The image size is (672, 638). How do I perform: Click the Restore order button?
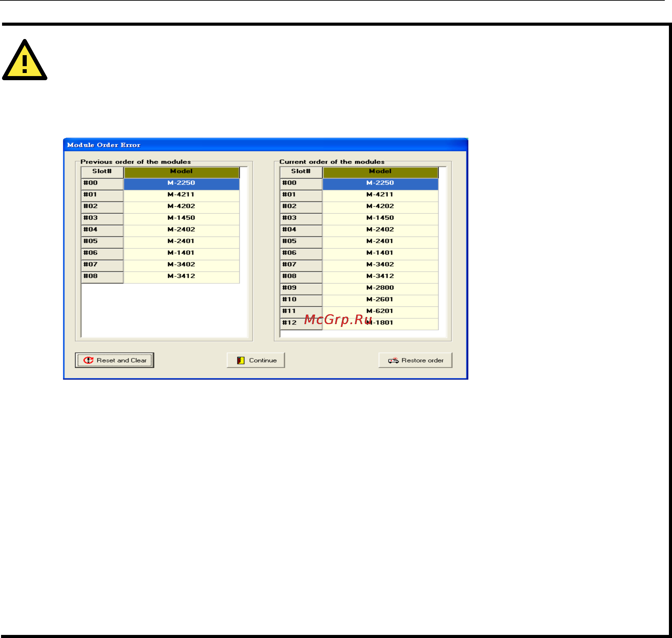(415, 360)
